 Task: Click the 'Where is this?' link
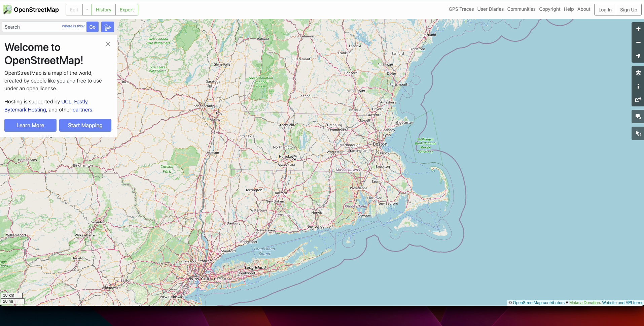[73, 26]
